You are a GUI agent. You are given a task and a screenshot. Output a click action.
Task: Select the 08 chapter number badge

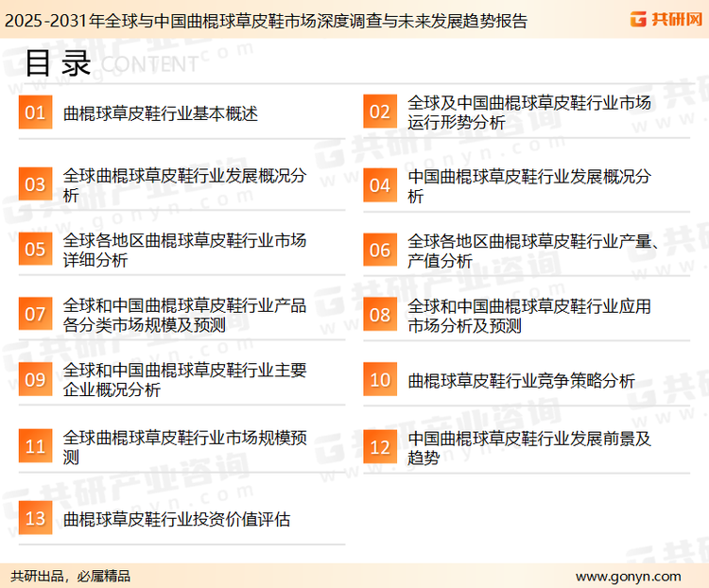pos(379,315)
